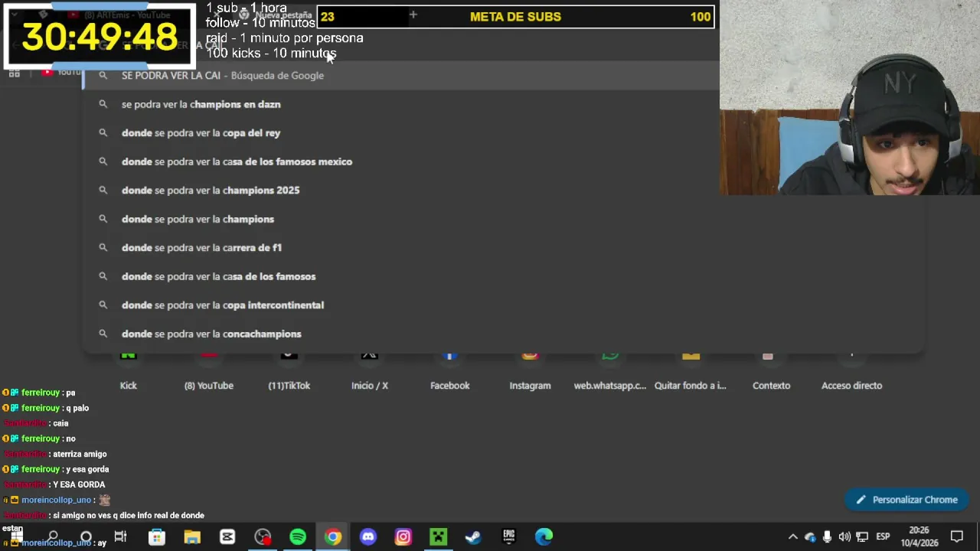Open the web.whatsapp shortcut tile
980x551 pixels.
point(610,371)
